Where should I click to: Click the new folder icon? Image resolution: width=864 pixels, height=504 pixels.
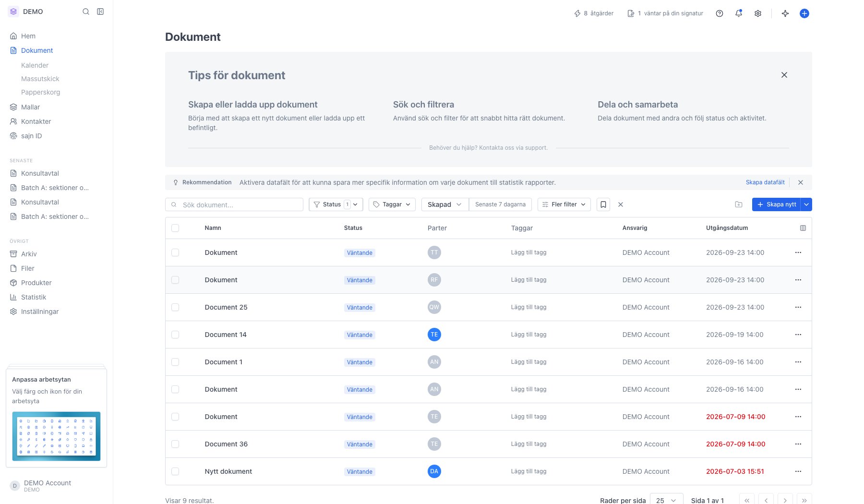739,204
